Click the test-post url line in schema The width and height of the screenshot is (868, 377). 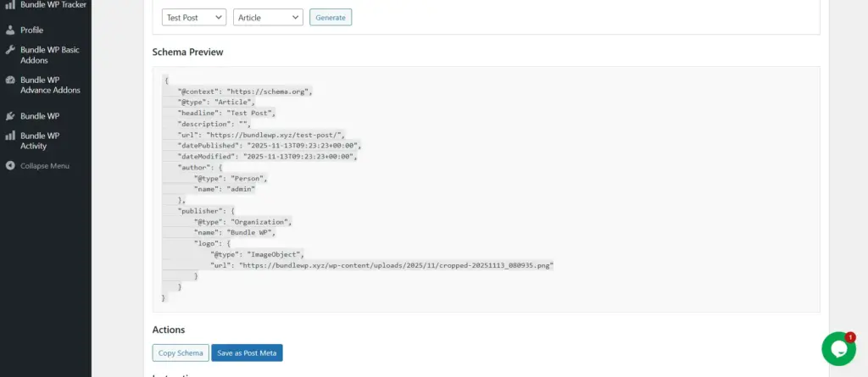(261, 135)
